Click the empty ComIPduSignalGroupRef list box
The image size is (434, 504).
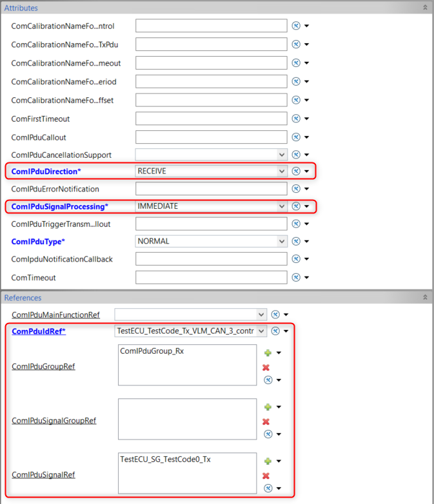pyautogui.click(x=187, y=419)
